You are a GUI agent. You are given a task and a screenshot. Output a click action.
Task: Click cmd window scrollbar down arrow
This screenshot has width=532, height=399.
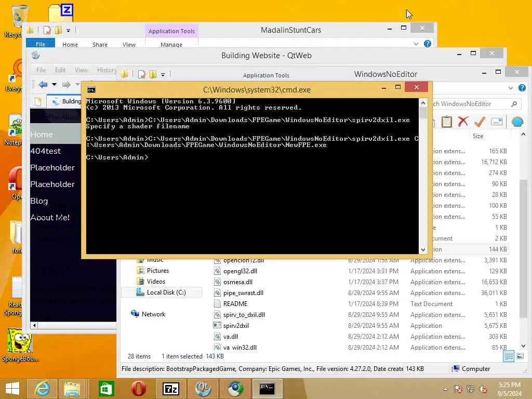click(423, 249)
